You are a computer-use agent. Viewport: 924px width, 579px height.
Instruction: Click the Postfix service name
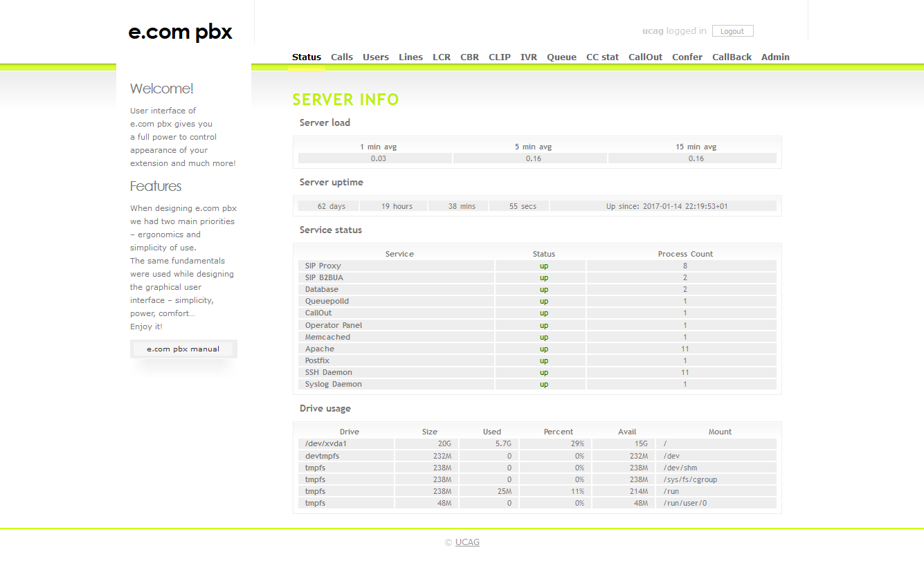point(318,360)
